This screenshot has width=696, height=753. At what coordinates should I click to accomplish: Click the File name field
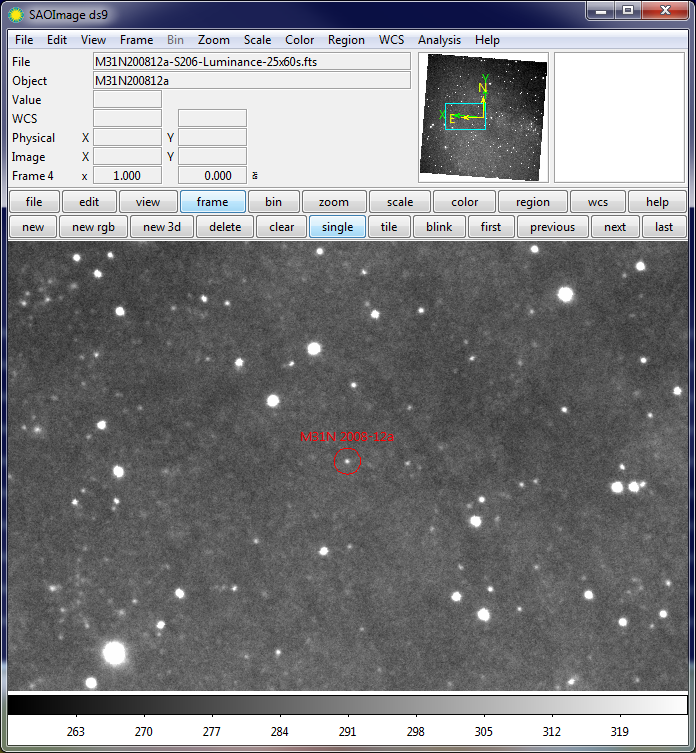click(x=251, y=62)
